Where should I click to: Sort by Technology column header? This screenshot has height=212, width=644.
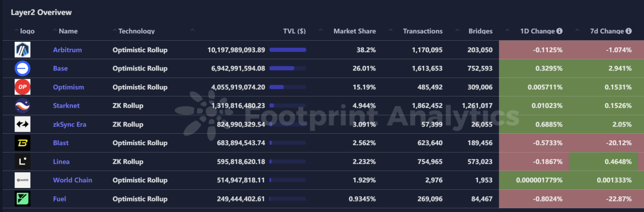click(136, 31)
